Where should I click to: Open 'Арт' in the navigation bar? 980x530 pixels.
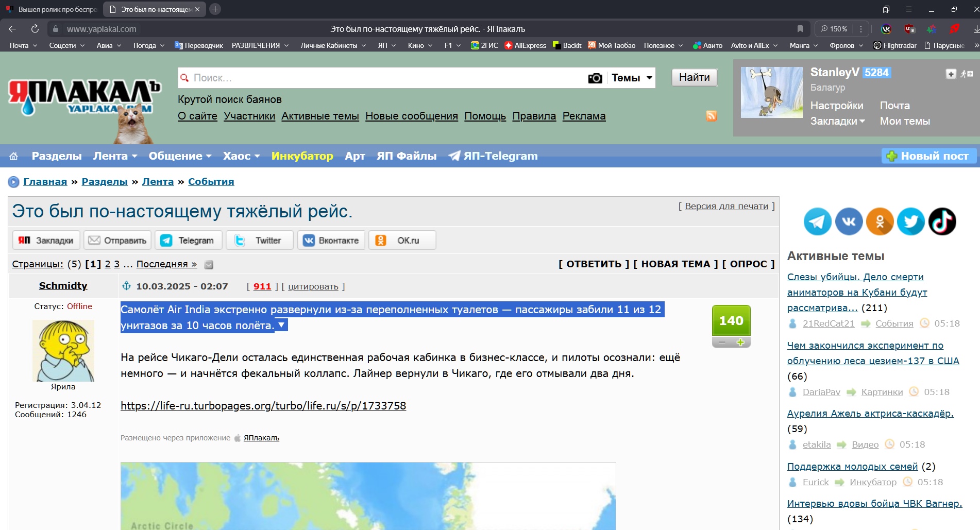(355, 156)
